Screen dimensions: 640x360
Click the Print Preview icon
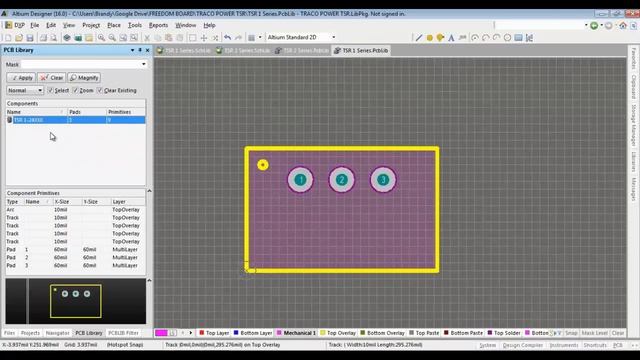53,38
